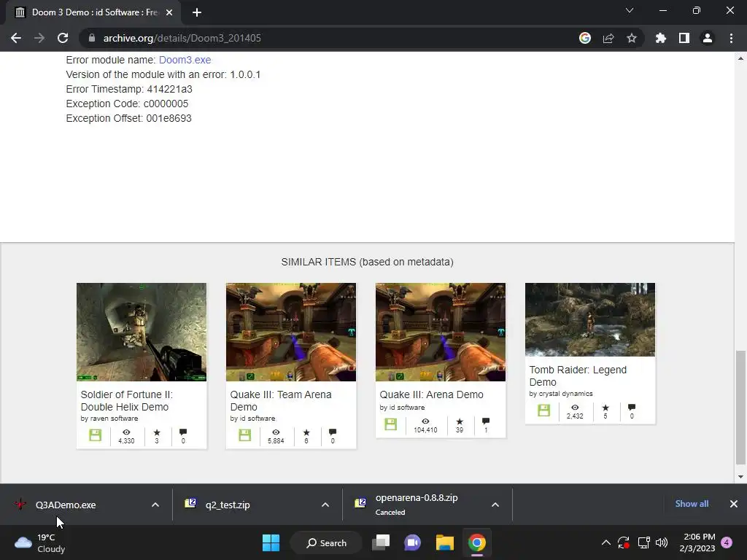Image resolution: width=747 pixels, height=560 pixels.
Task: Show all downloads
Action: (692, 504)
